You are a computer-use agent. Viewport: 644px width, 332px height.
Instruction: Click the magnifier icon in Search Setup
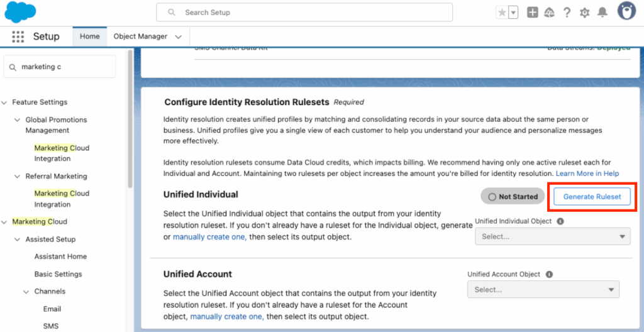[172, 13]
